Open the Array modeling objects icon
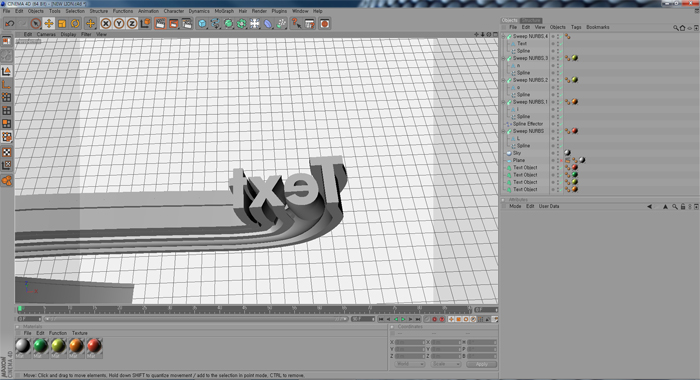Screen dimensions: 700x380 click(x=242, y=24)
